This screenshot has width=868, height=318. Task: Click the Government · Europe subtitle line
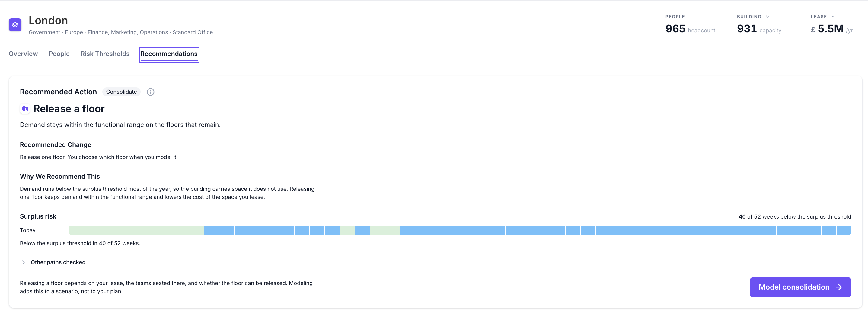coord(121,32)
